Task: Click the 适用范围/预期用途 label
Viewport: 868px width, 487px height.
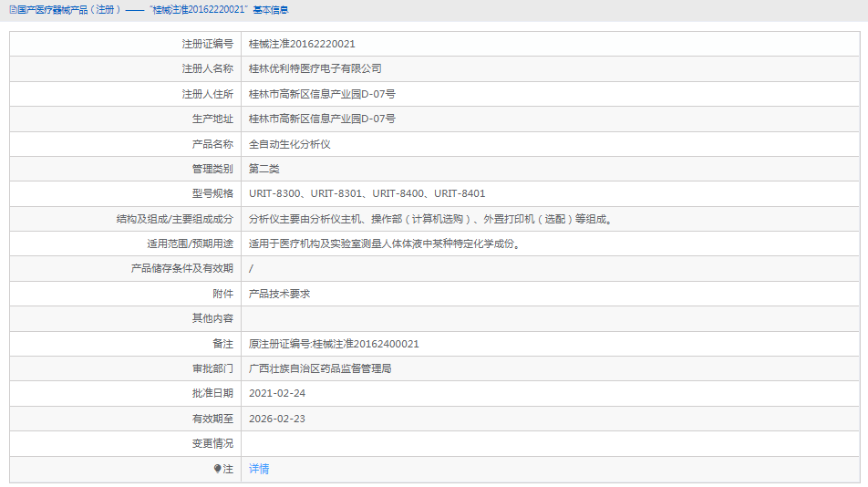Action: tap(190, 243)
